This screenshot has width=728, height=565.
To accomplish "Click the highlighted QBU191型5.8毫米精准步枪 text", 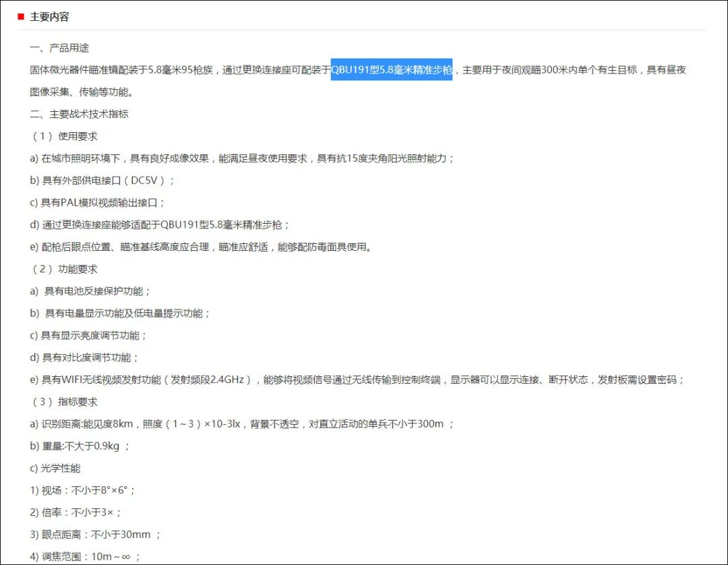I will coord(392,69).
